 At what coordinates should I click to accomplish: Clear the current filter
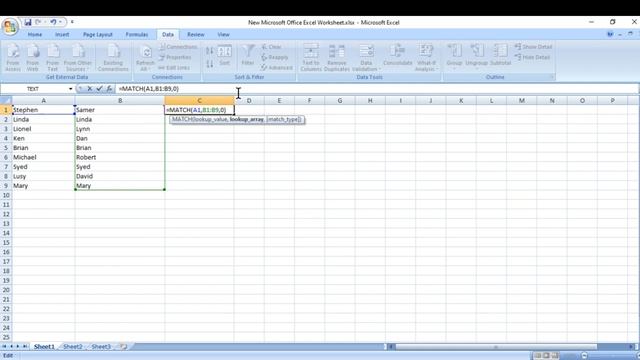point(271,47)
